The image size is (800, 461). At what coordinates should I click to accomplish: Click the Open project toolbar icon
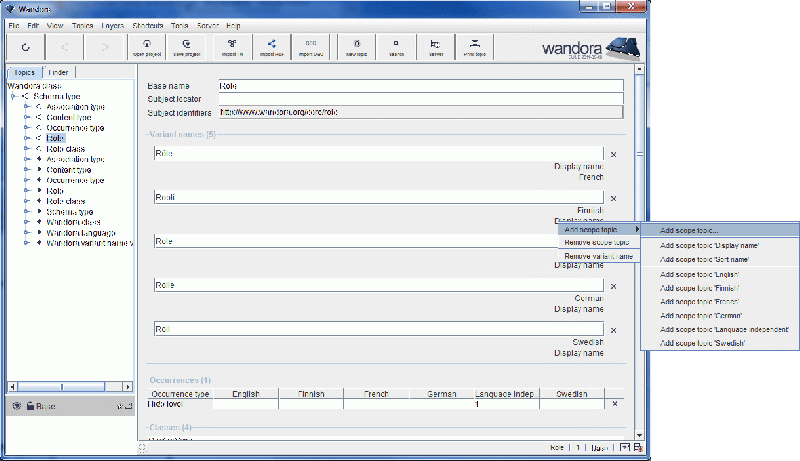[x=148, y=46]
